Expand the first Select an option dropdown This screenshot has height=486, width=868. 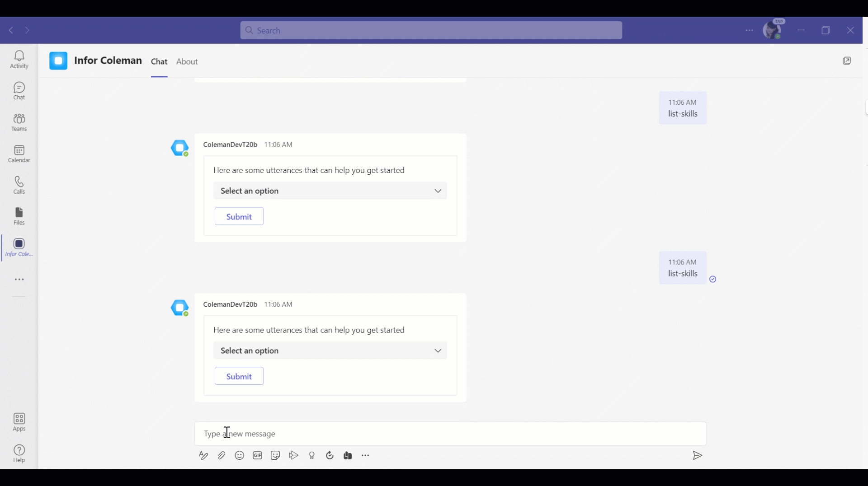[x=330, y=191]
